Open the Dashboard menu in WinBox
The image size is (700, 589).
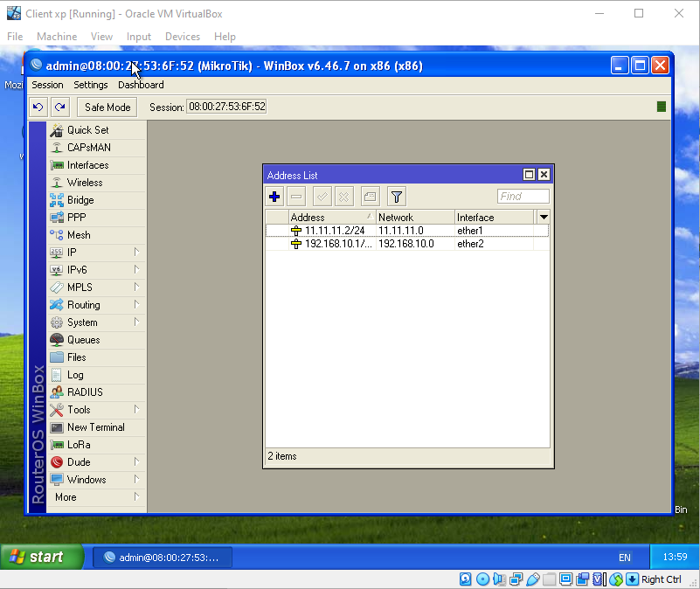(x=141, y=85)
